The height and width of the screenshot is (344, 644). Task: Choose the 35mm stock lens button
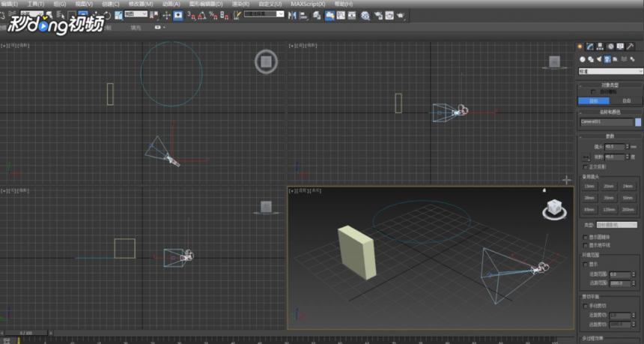(x=609, y=198)
